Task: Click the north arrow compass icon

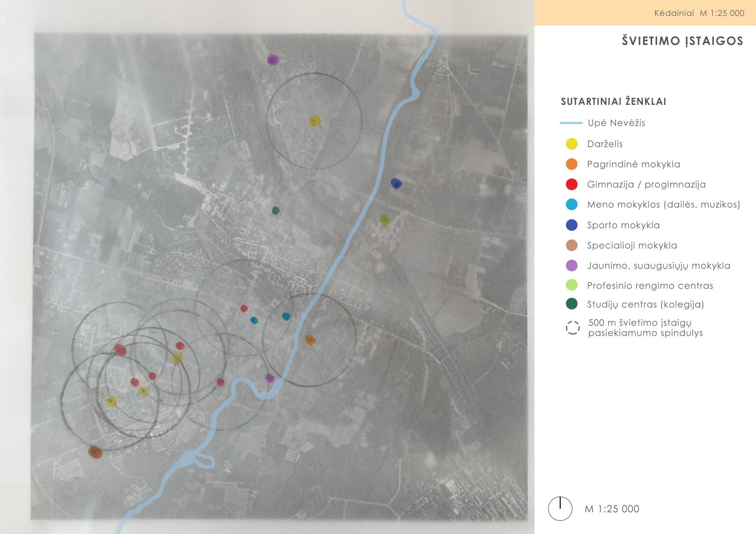Action: point(560,509)
